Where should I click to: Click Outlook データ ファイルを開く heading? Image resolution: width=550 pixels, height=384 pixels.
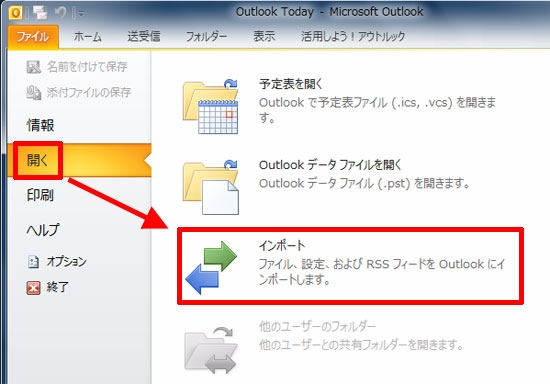(x=330, y=165)
